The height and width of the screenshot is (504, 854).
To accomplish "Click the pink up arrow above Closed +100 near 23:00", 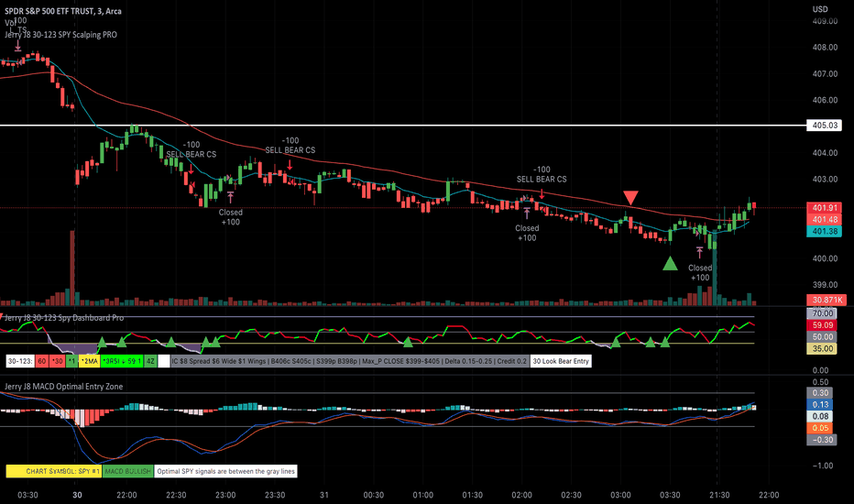I will tap(230, 197).
